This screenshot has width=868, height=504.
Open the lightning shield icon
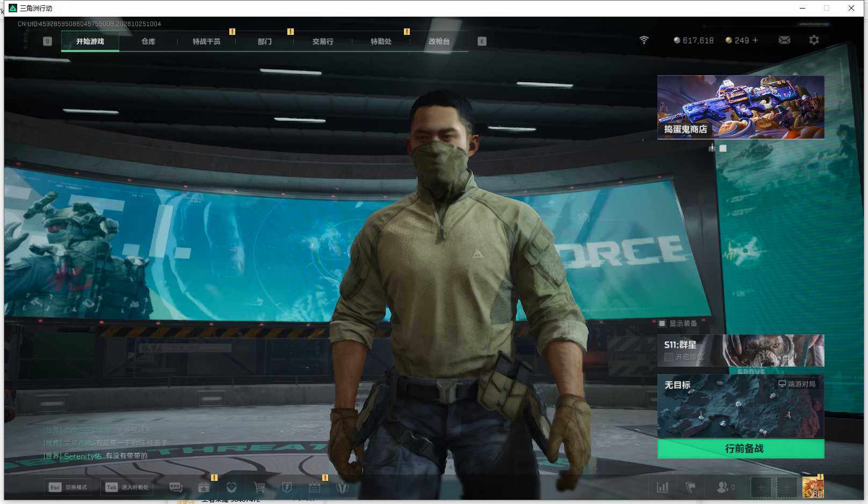[x=287, y=487]
